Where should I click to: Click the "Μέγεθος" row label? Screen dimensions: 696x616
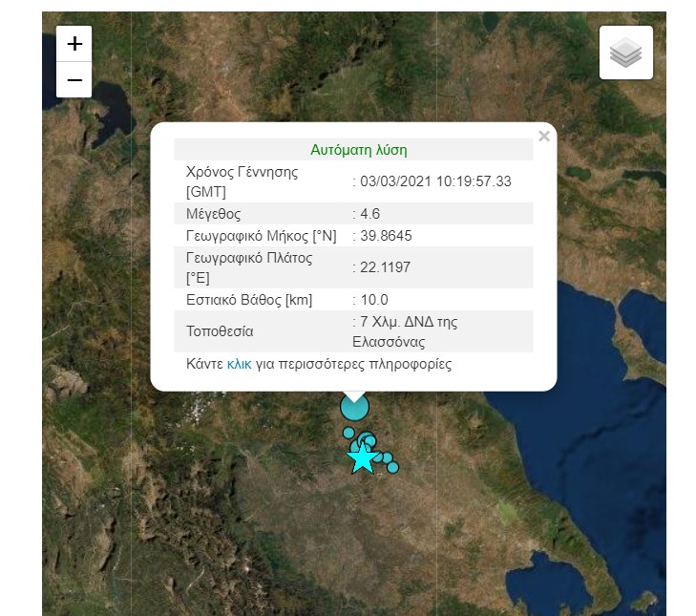coord(214,213)
